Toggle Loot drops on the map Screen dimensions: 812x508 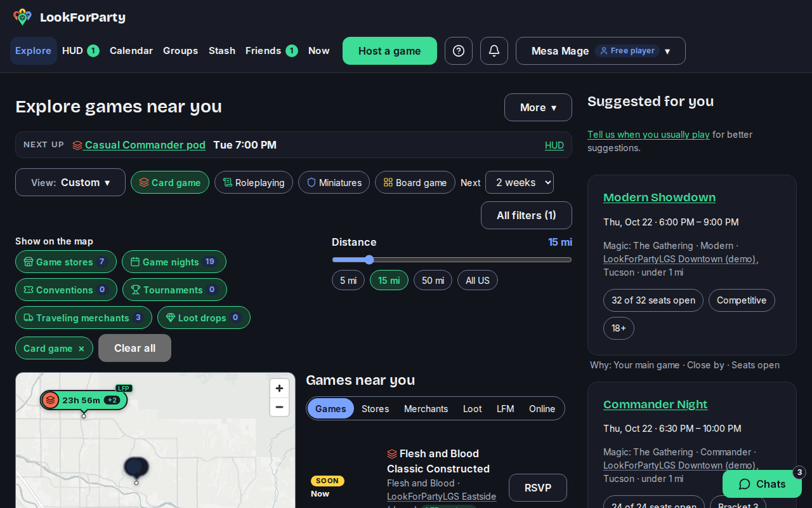(204, 317)
